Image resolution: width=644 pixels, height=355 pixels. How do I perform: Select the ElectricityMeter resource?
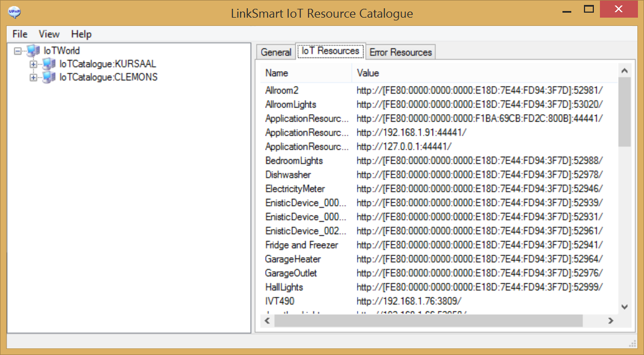(x=295, y=189)
